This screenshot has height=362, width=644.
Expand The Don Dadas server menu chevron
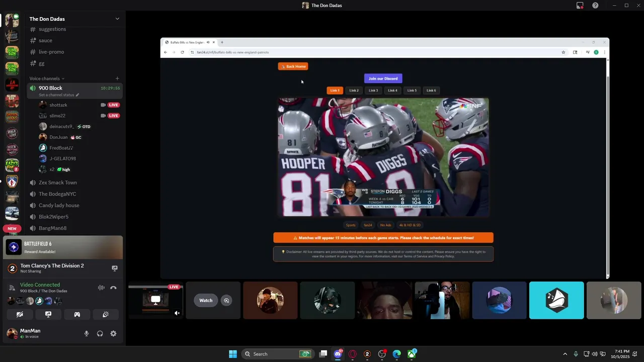117,19
